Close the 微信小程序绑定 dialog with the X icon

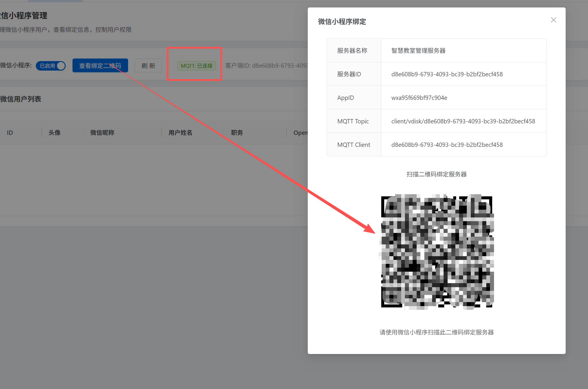point(553,20)
